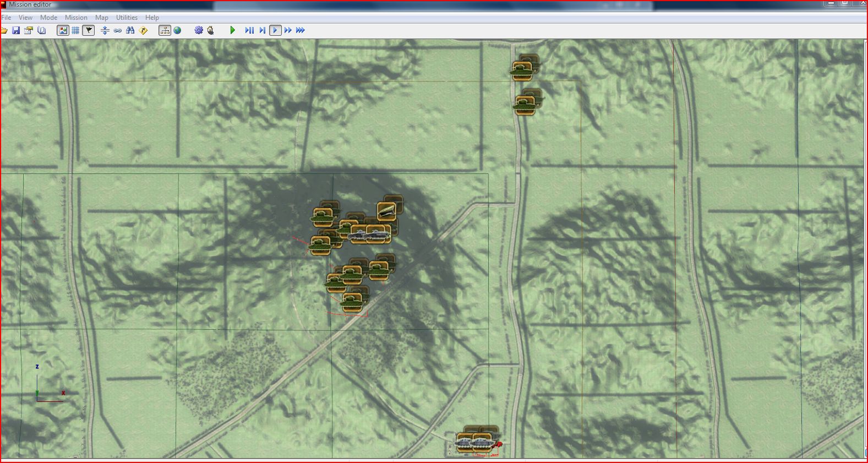
Task: Select the normal speed play button
Action: click(x=275, y=30)
